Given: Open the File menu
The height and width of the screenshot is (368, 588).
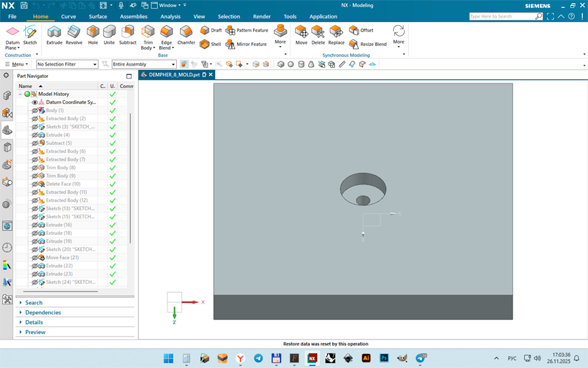Looking at the screenshot, I should click(x=12, y=17).
